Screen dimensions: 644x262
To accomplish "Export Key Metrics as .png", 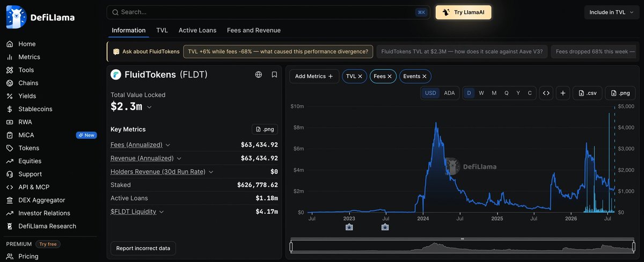I will [x=266, y=129].
